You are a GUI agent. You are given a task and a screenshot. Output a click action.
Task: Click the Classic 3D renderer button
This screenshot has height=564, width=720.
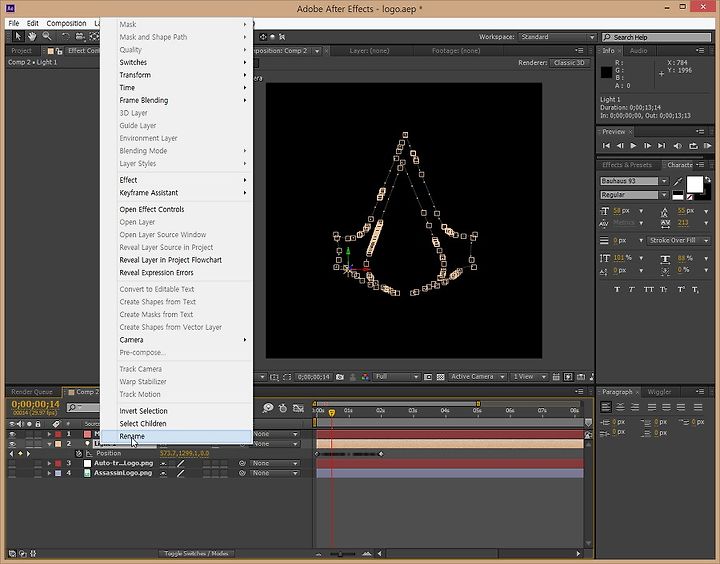[569, 62]
